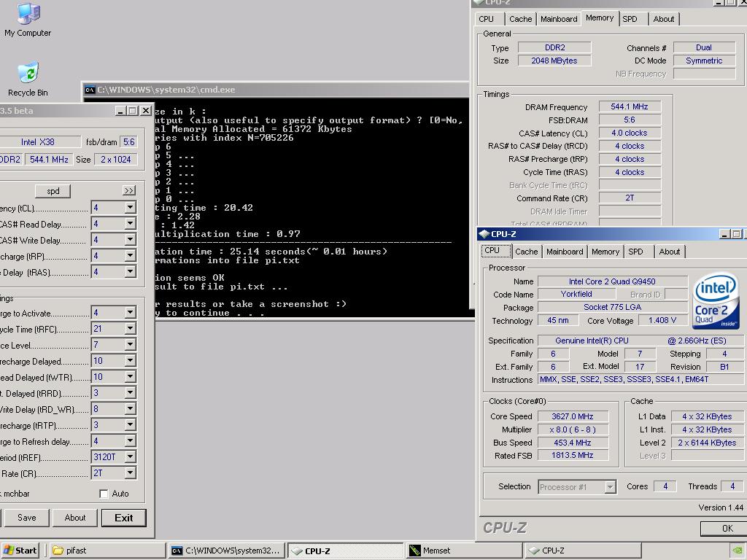Click the Start button on taskbar
This screenshot has width=747, height=560.
pos(20,551)
